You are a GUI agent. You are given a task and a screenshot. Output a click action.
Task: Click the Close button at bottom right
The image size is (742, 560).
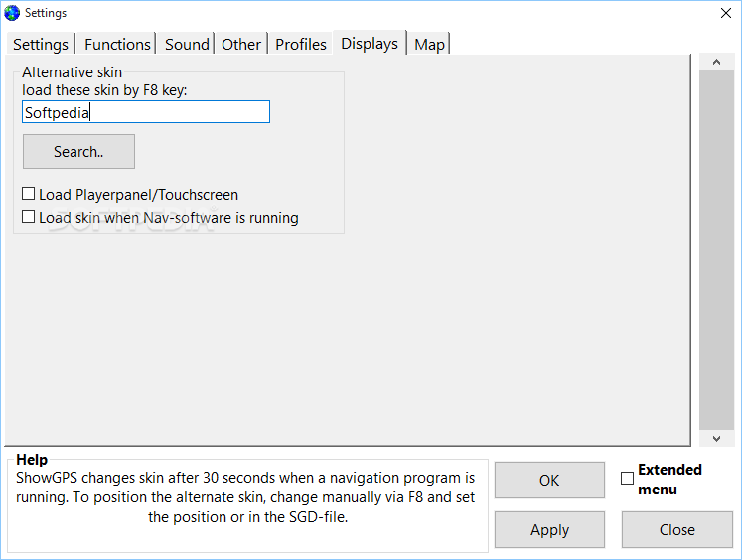point(676,530)
